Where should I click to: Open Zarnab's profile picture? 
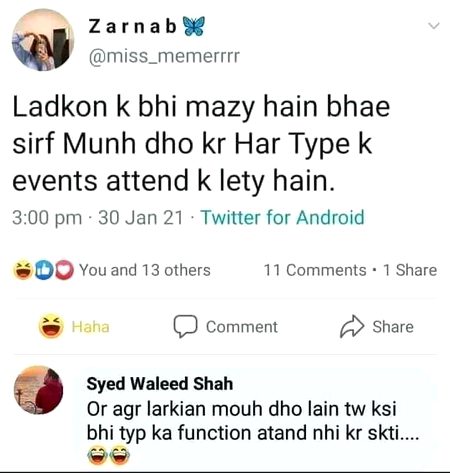(43, 40)
